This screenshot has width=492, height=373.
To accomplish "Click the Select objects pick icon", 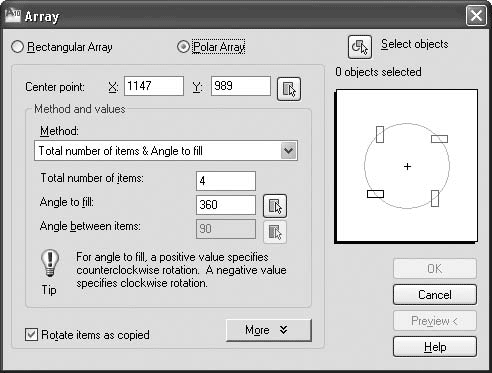I will (x=360, y=47).
